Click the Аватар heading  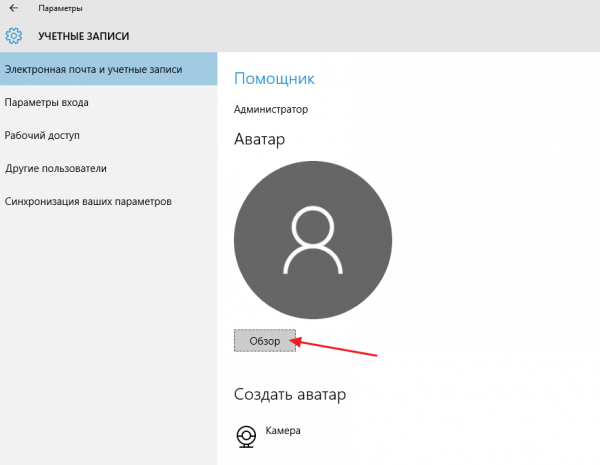259,139
